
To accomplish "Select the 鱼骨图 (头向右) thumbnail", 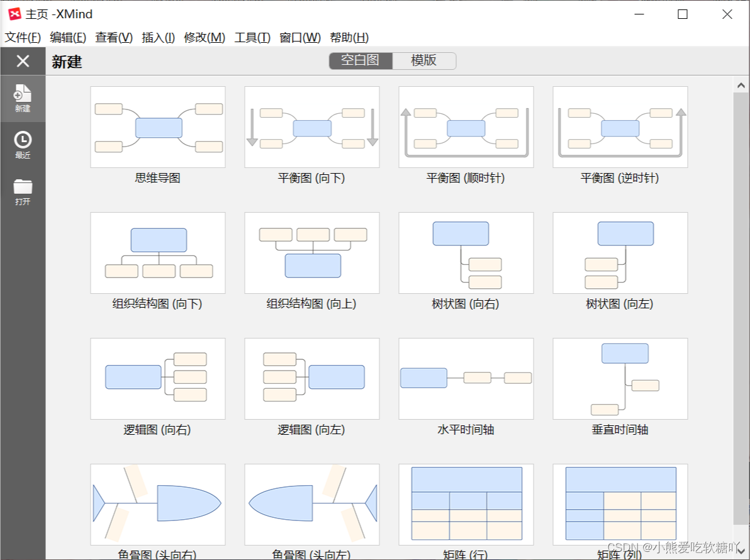I will click(x=158, y=505).
